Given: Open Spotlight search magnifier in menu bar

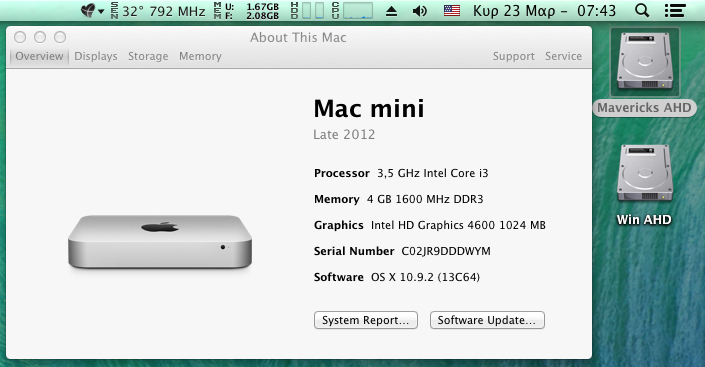Looking at the screenshot, I should click(642, 10).
